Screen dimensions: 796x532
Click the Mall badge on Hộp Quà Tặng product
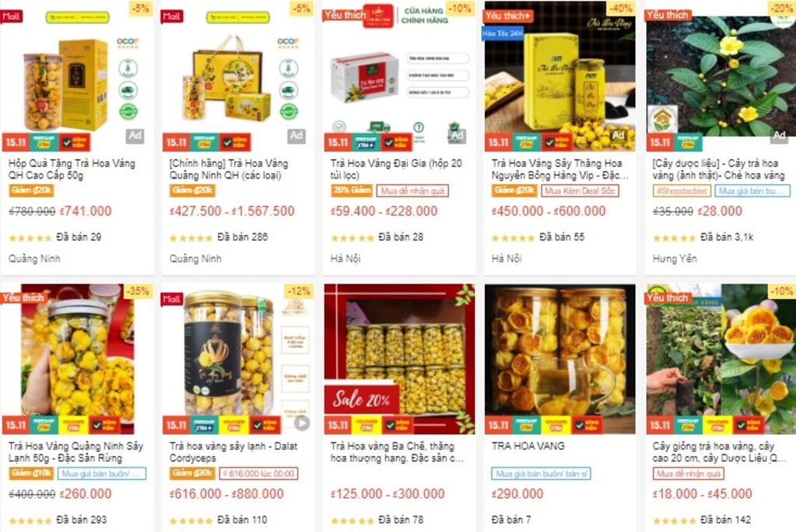tap(11, 16)
